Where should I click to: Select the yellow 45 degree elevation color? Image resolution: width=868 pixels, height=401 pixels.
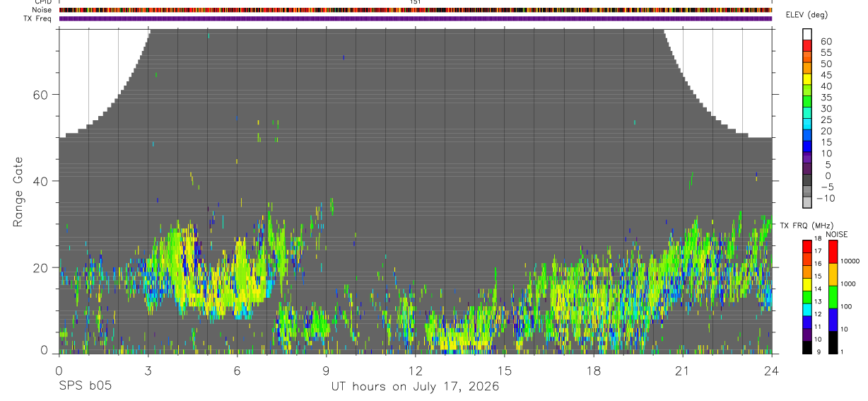tap(807, 79)
